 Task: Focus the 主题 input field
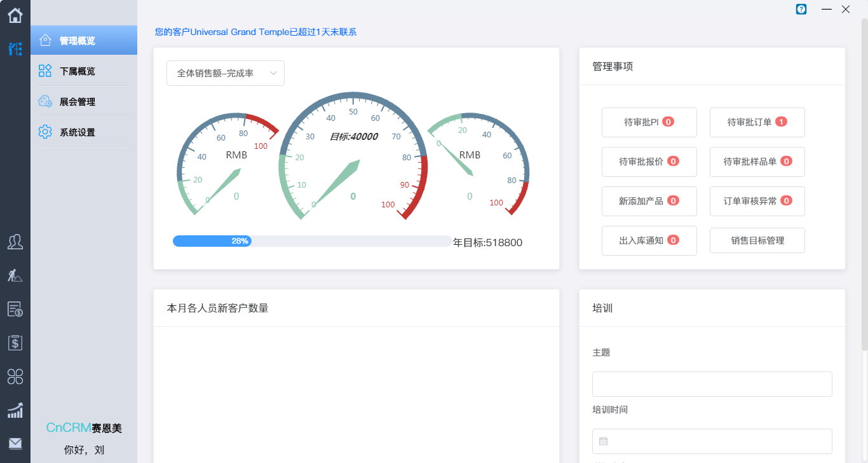712,384
